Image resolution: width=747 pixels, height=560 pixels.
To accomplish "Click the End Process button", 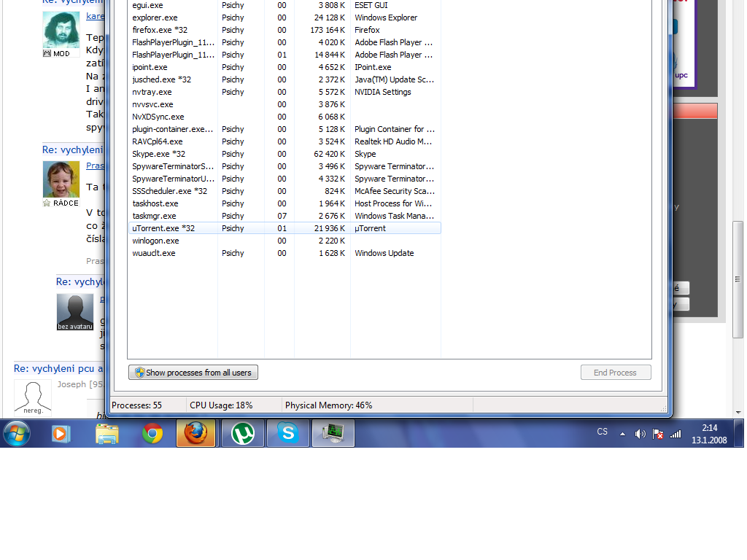I will [616, 373].
